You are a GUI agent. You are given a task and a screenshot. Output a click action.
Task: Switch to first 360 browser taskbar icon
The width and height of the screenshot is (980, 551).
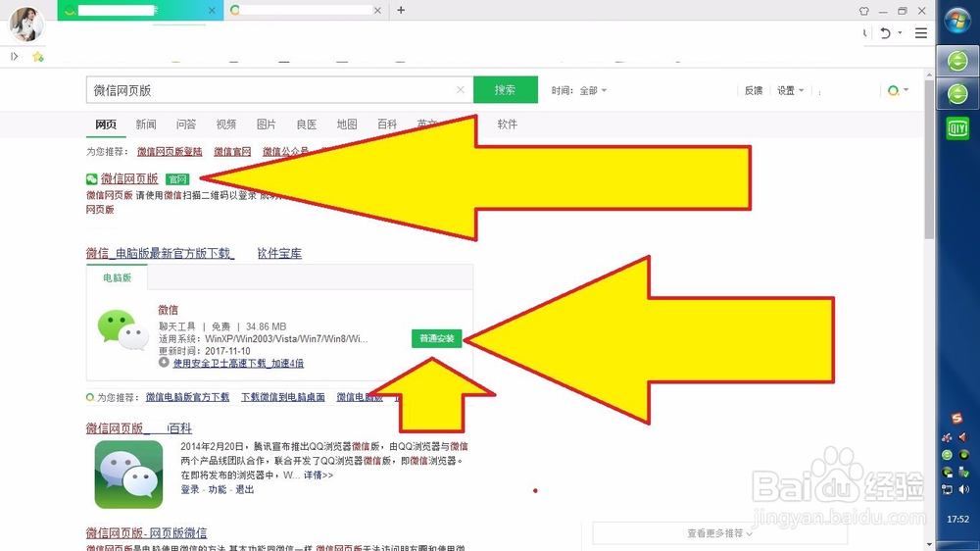click(x=957, y=62)
